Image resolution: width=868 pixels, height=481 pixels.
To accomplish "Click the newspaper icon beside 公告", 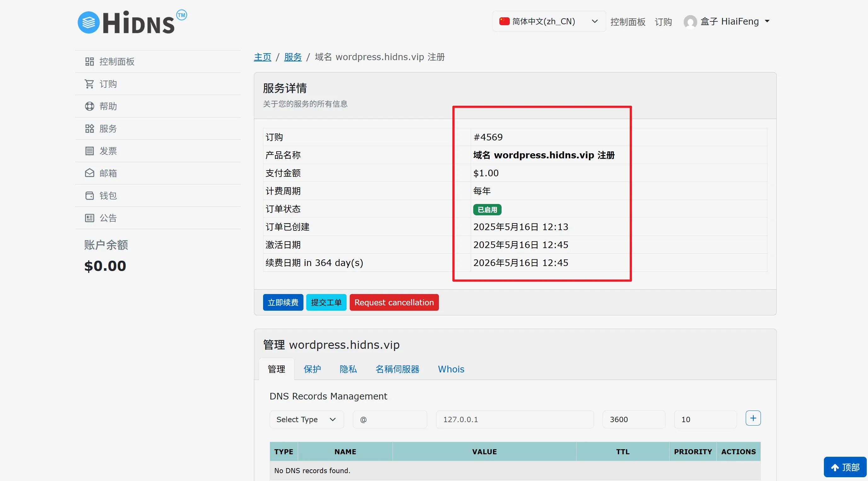I will 89,218.
